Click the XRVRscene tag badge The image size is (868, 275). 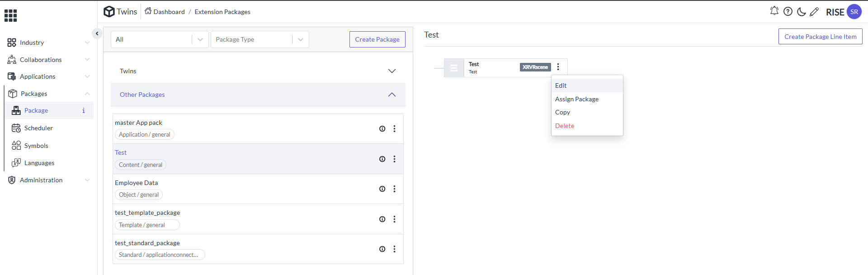[535, 67]
